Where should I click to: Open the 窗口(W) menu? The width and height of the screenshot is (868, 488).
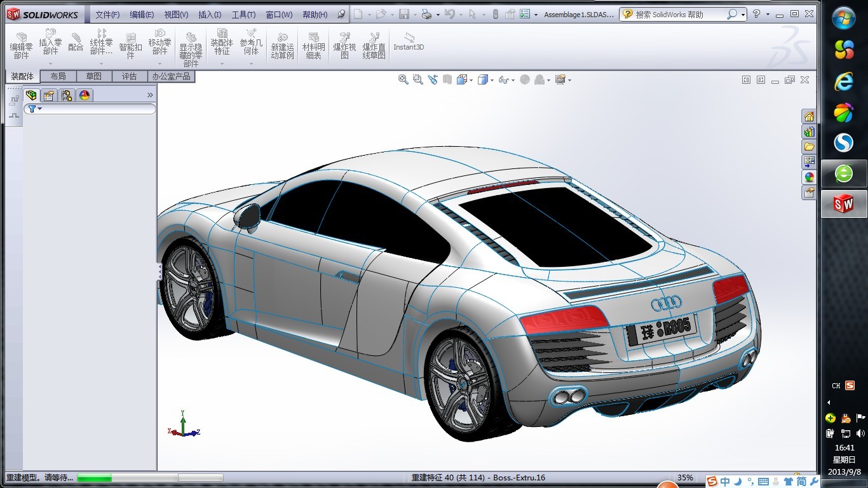coord(279,15)
